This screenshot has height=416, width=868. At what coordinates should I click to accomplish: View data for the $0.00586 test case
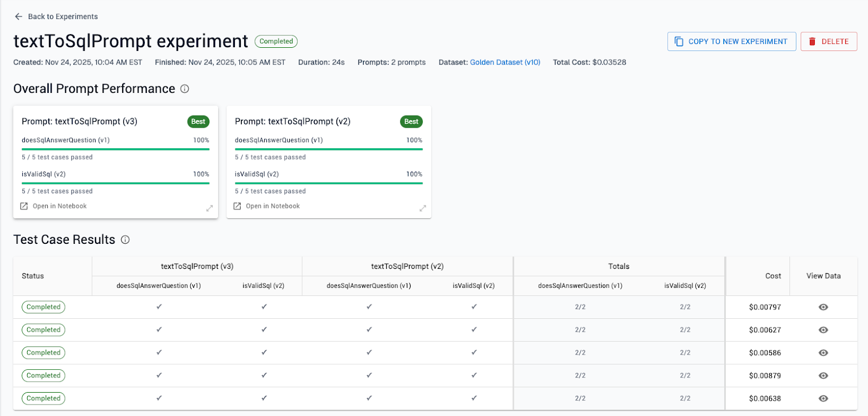[823, 353]
